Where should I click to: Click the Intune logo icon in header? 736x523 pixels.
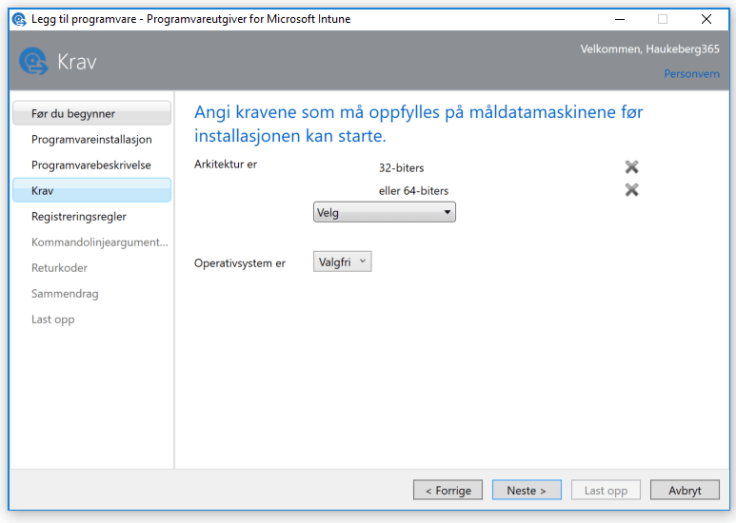click(33, 62)
